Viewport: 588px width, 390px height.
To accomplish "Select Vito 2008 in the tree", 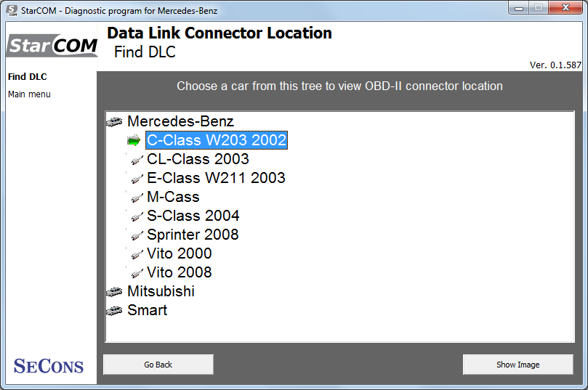I will pos(180,272).
